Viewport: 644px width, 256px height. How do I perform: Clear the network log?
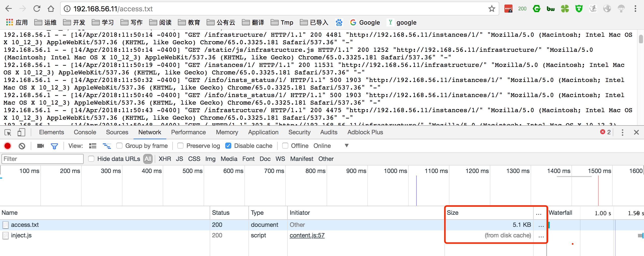click(22, 146)
